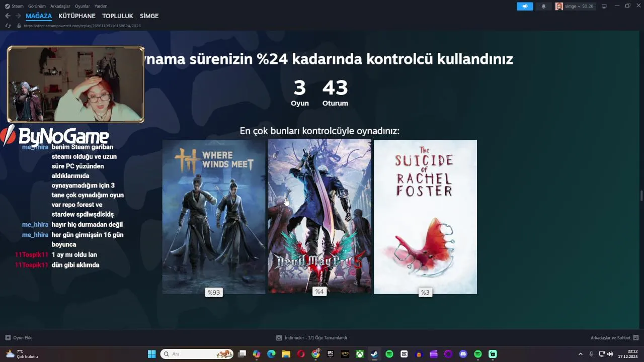Open the Yardım menu
The image size is (644, 362).
point(101,6)
